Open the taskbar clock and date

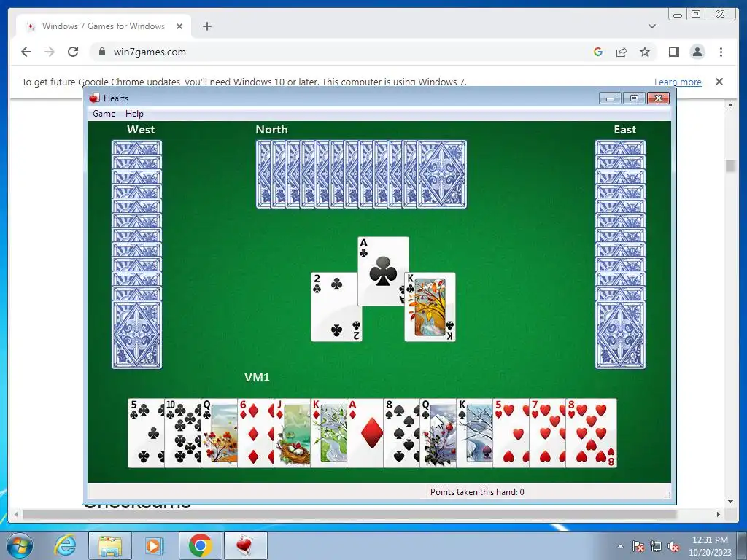click(710, 546)
